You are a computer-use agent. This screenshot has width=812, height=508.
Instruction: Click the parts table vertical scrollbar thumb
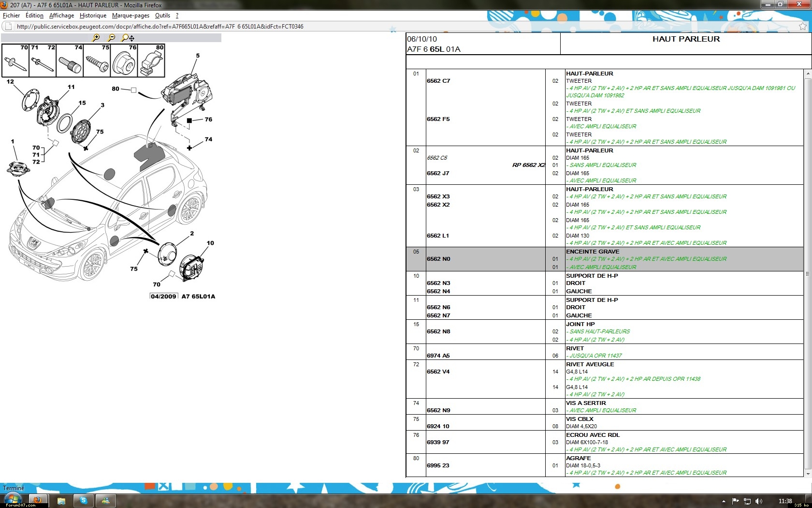click(x=808, y=273)
